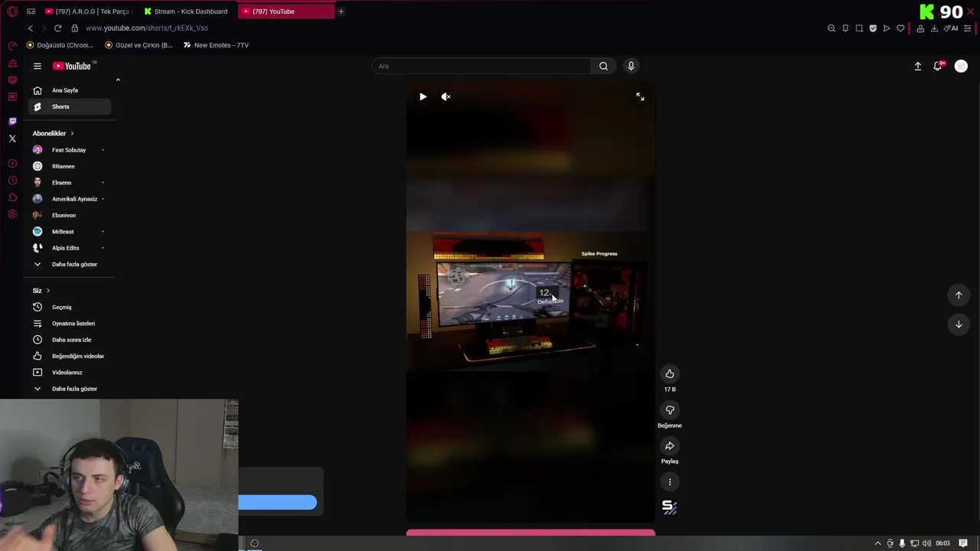Open New Emotes - 7TV bookmark
The width and height of the screenshot is (980, 551).
[216, 45]
